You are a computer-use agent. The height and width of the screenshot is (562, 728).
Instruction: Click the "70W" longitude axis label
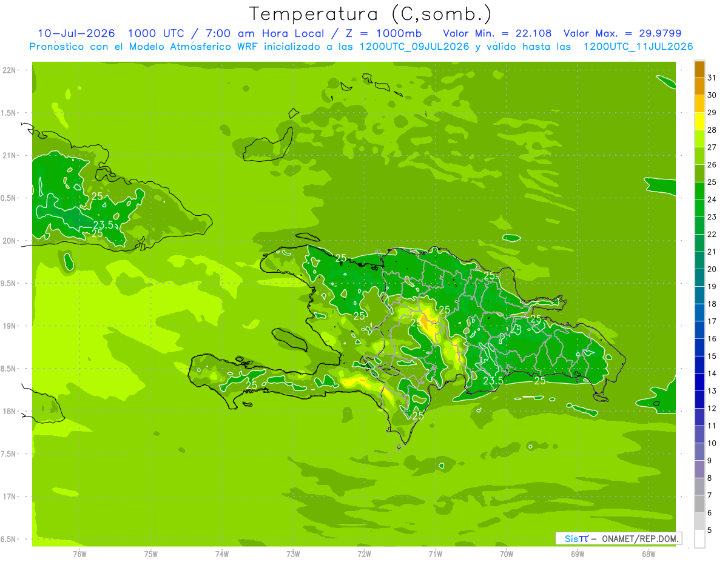(x=507, y=554)
